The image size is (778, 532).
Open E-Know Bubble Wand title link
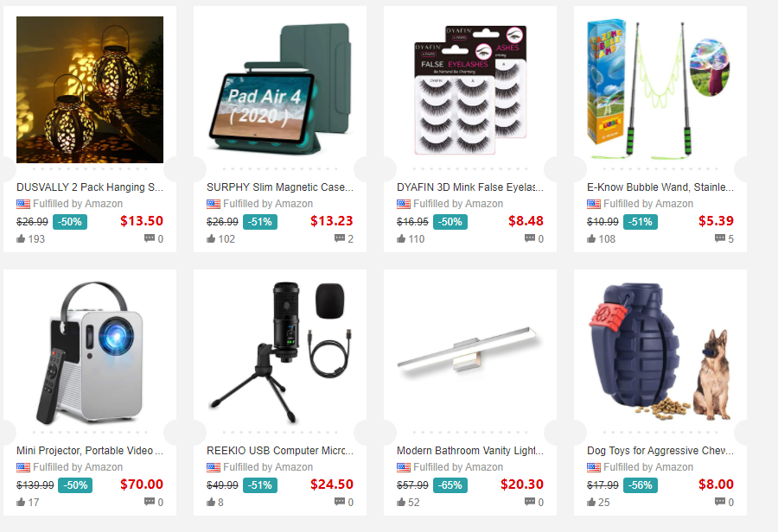coord(660,187)
